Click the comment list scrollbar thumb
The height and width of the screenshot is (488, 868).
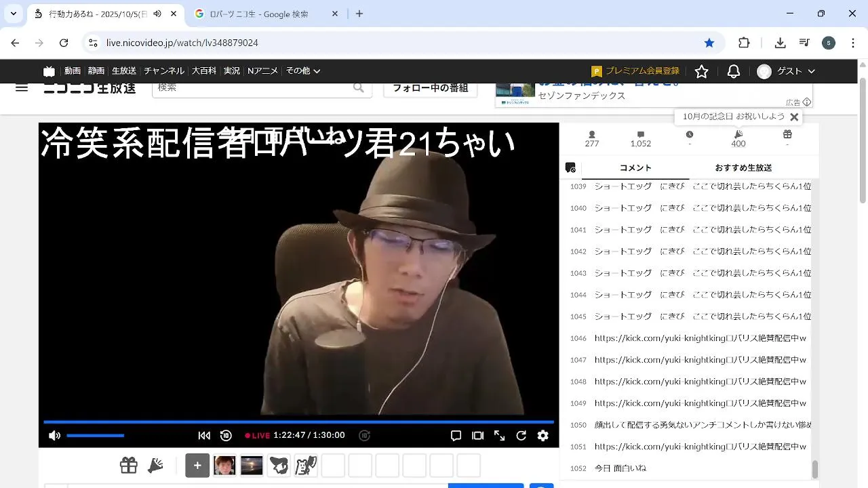[x=815, y=468]
